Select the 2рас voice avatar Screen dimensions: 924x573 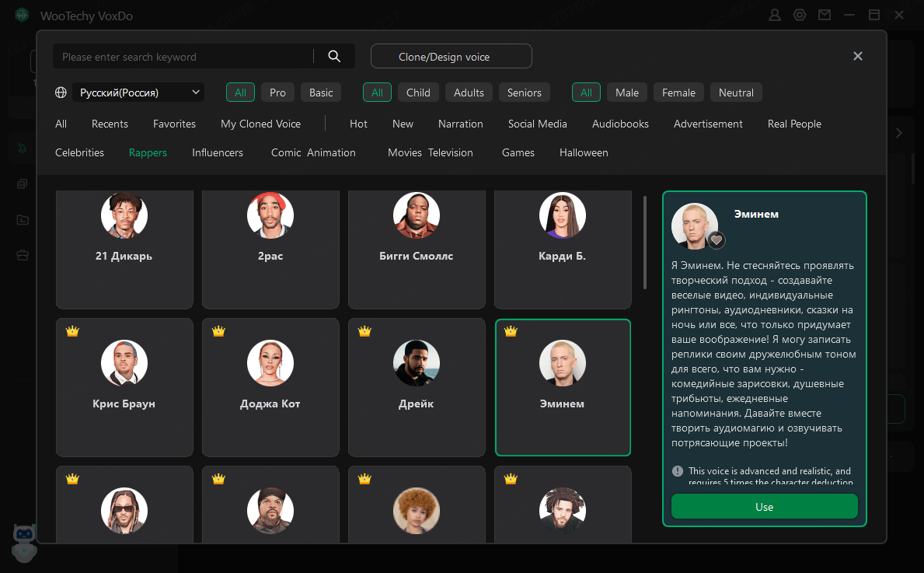pyautogui.click(x=270, y=215)
